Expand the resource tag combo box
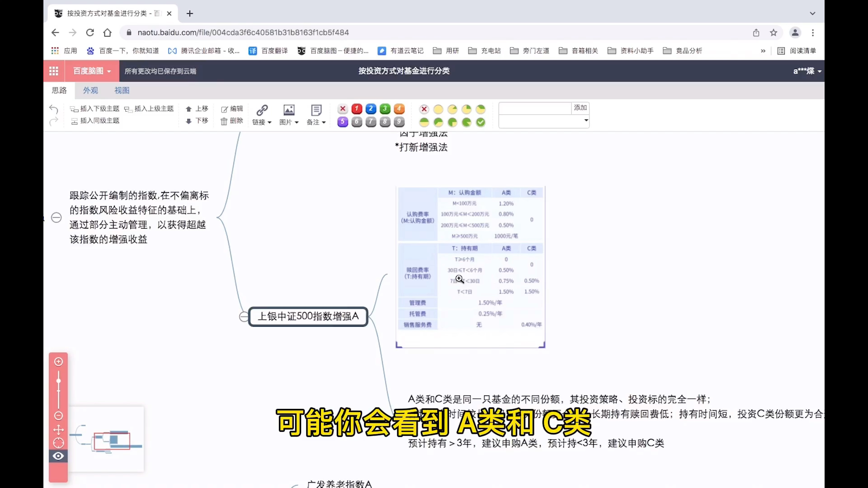The image size is (868, 488). point(586,121)
